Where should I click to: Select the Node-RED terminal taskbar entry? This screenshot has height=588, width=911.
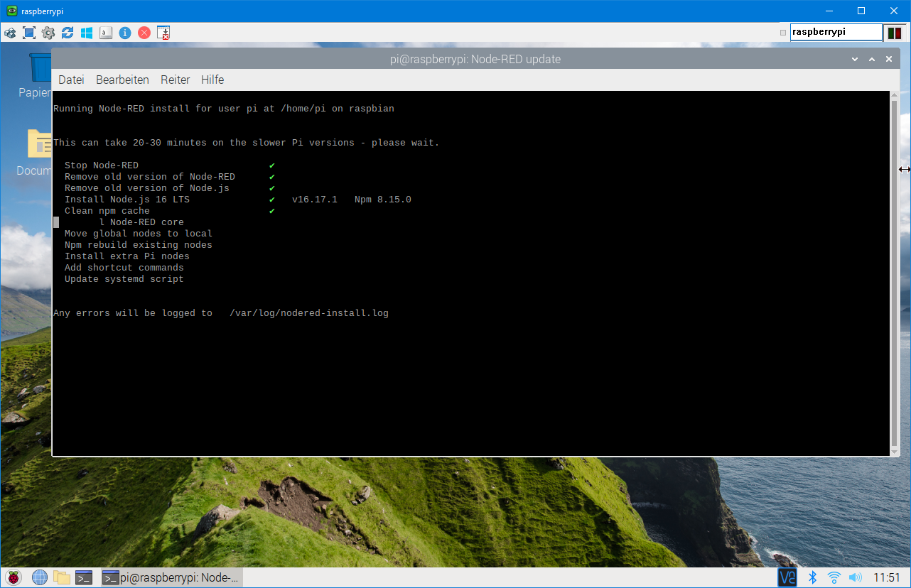point(171,577)
